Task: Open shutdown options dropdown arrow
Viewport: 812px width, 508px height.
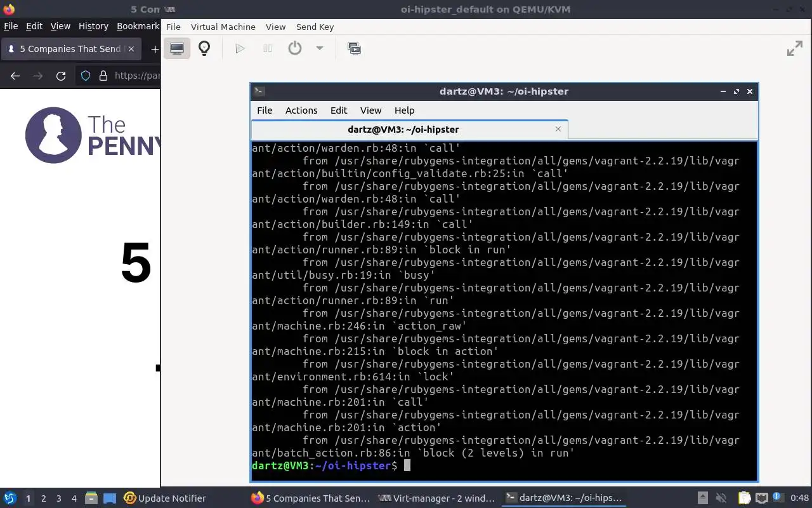Action: point(320,48)
